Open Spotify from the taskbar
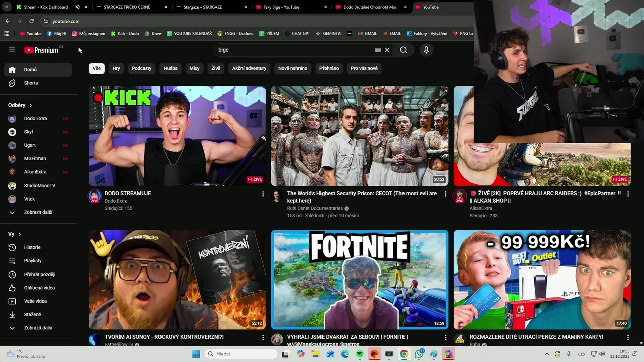 [x=360, y=354]
